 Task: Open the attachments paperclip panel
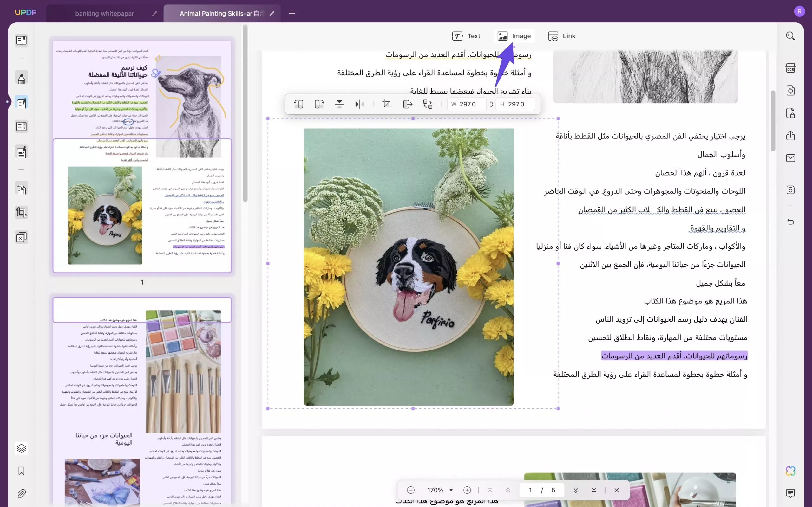tap(22, 493)
